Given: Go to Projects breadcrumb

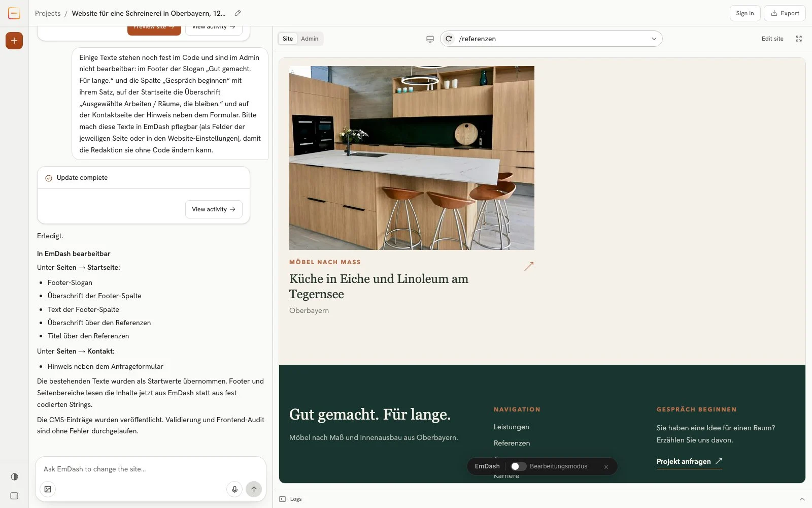Looking at the screenshot, I should tap(48, 13).
